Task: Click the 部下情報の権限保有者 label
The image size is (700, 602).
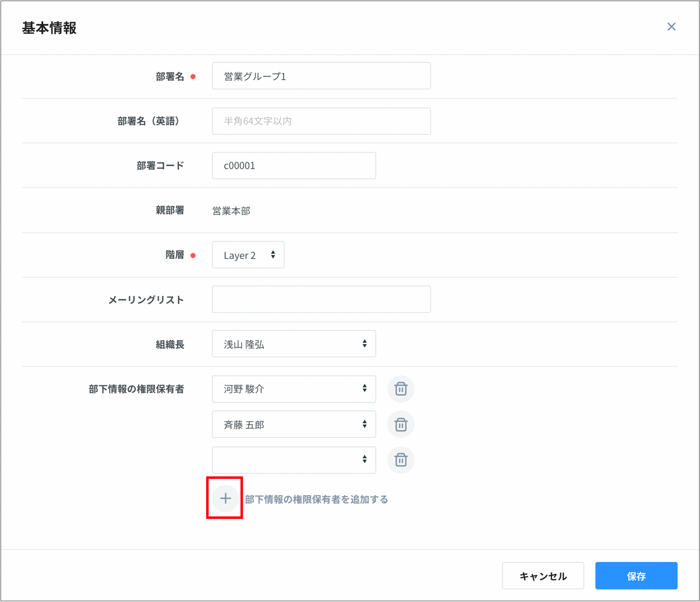Action: point(136,389)
